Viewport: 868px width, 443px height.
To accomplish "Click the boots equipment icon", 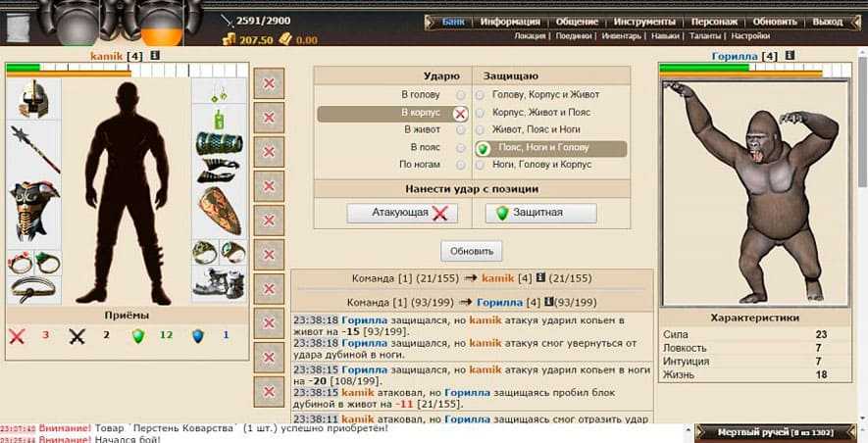I will coord(218,282).
